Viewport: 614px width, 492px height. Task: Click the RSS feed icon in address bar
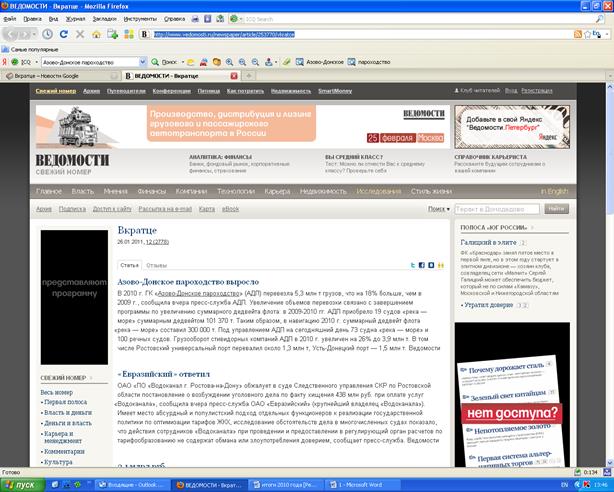tap(578, 34)
